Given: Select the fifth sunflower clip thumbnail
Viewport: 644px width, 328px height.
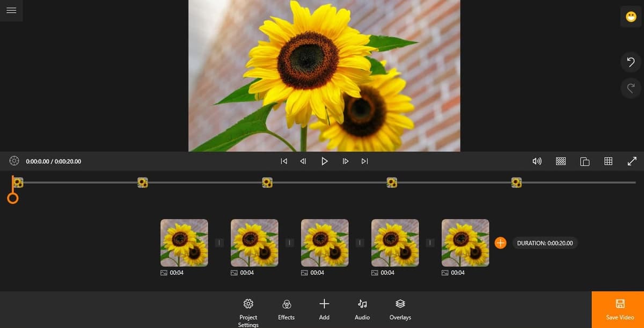Looking at the screenshot, I should [465, 243].
